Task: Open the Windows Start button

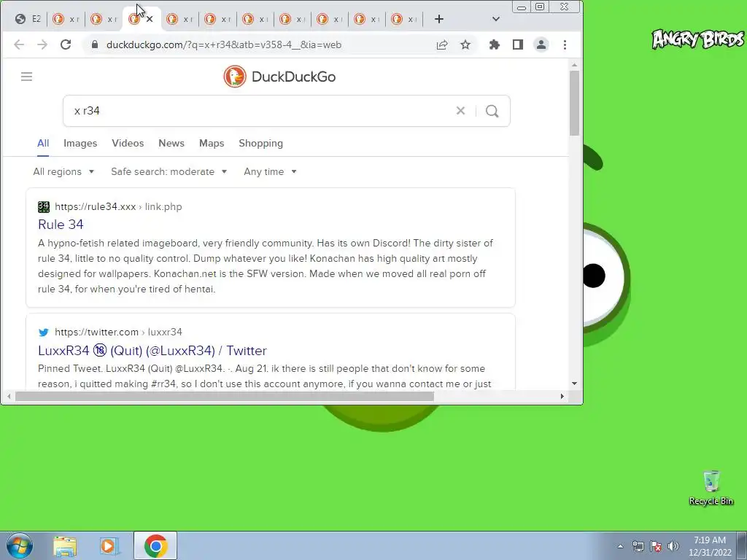Action: 20,545
